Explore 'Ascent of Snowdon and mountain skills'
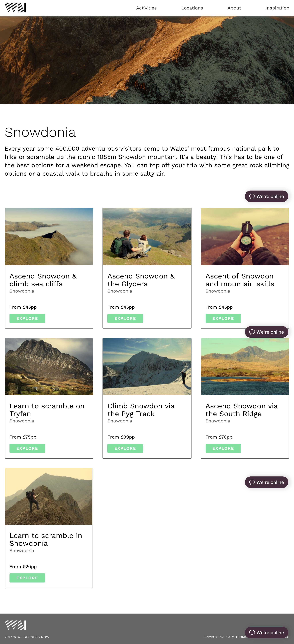The height and width of the screenshot is (644, 294). click(x=223, y=318)
